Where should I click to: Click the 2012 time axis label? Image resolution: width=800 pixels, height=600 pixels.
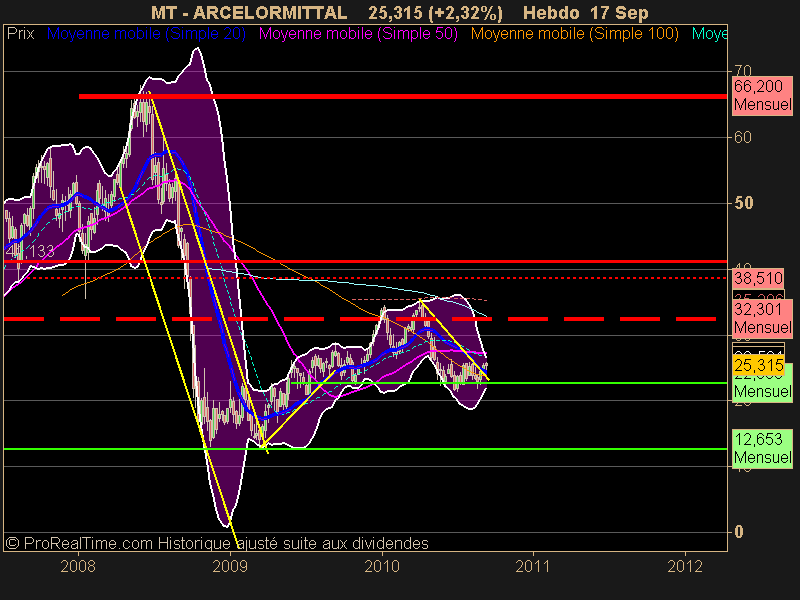(685, 566)
